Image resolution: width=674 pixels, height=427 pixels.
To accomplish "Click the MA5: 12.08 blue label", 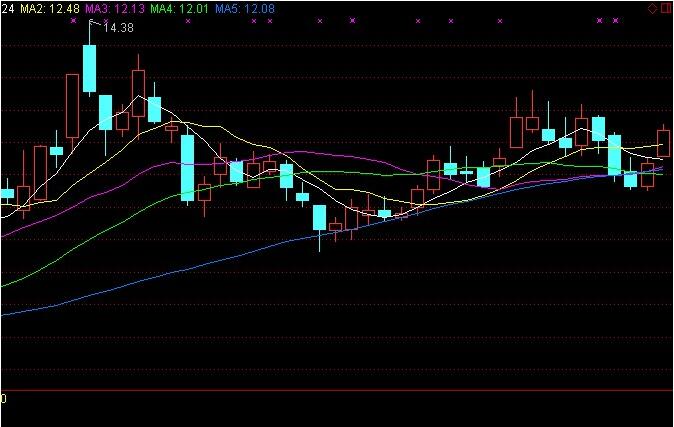I will [x=245, y=8].
